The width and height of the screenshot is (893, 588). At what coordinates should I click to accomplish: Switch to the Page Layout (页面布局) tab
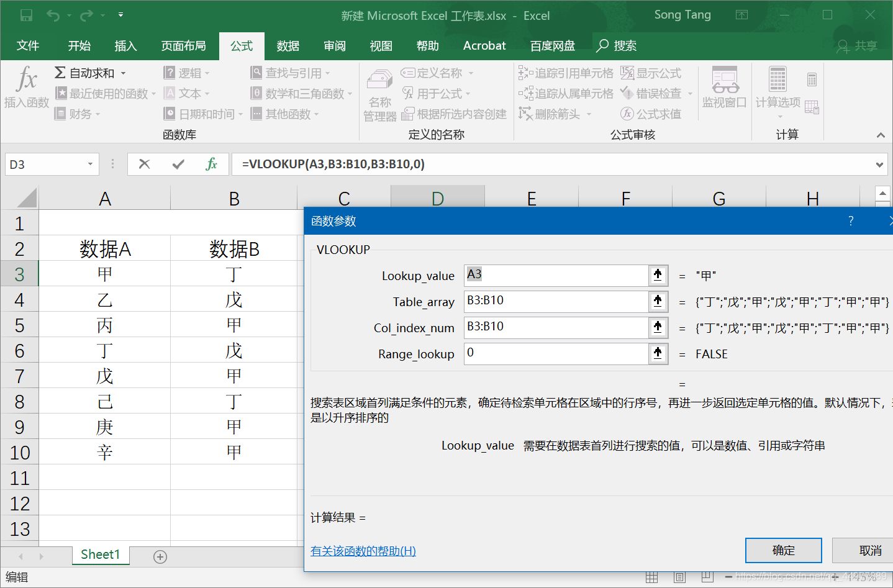(x=184, y=46)
